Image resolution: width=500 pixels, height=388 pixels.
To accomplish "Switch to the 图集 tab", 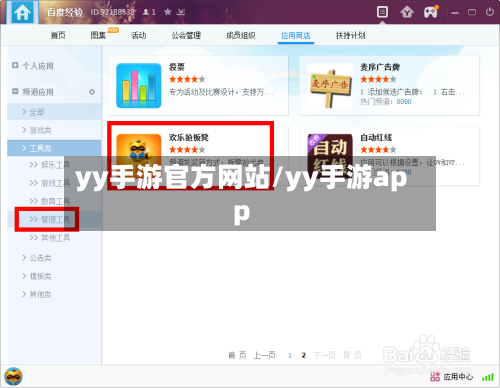I will click(98, 35).
